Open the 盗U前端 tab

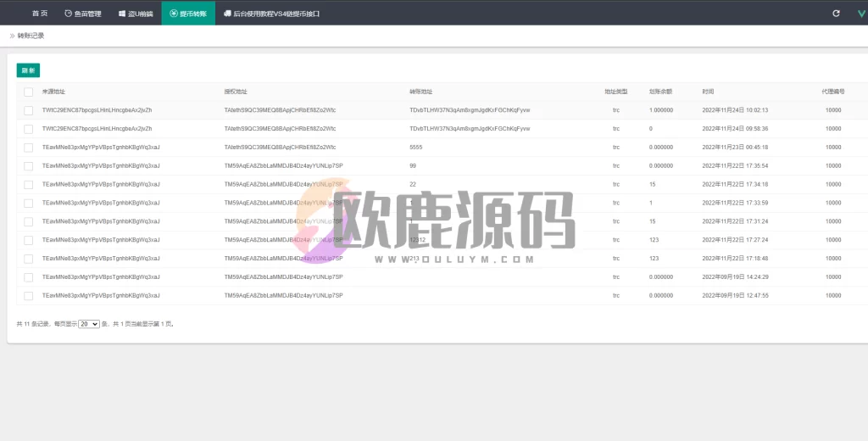[136, 14]
